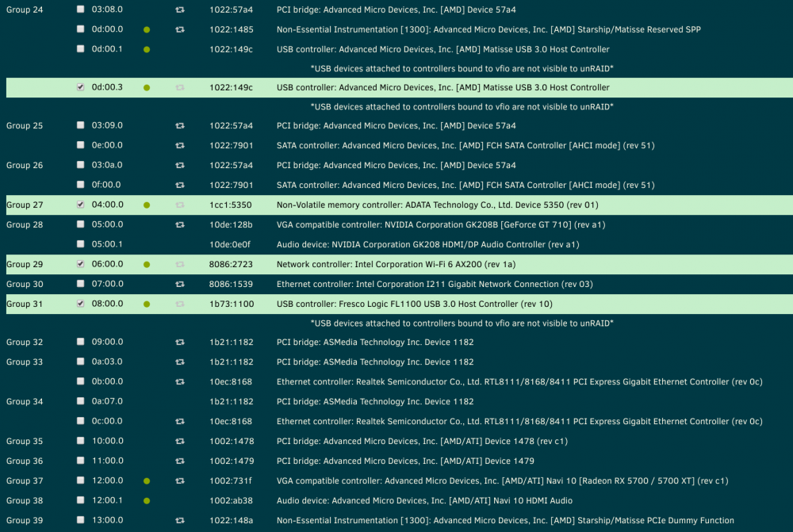This screenshot has width=793, height=532.
Task: Click device ID '1cc1:5350'
Action: [231, 205]
